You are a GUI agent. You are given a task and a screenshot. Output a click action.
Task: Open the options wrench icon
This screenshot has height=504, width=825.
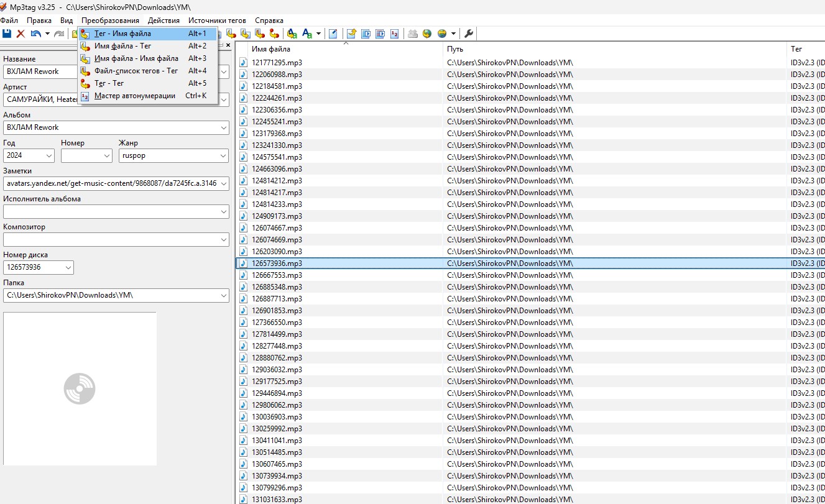(x=469, y=34)
